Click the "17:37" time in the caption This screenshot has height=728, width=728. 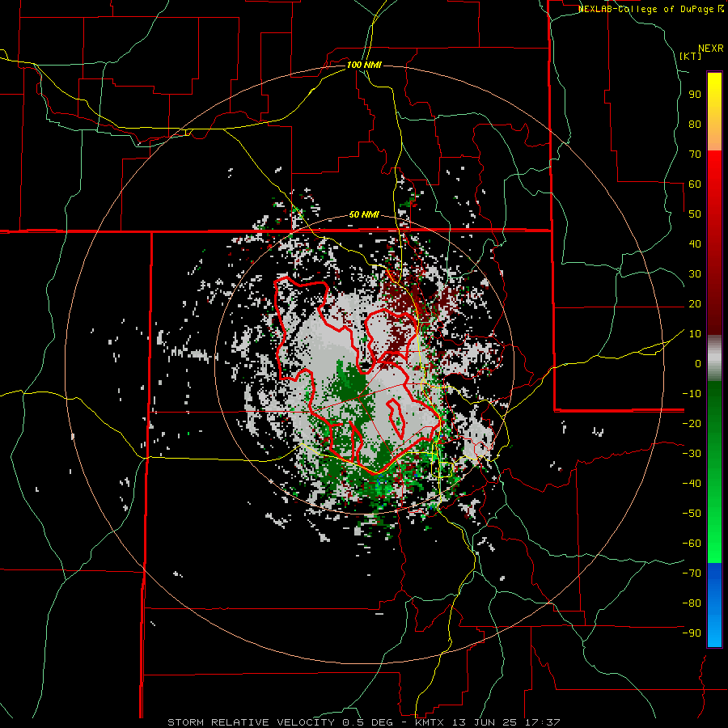[x=540, y=722]
